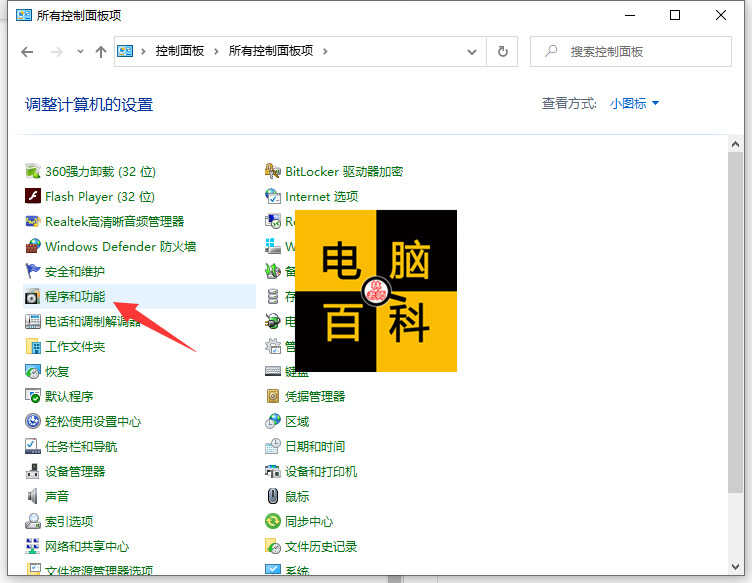This screenshot has width=752, height=583.
Task: Click 所有控制面板项 breadcrumb segment
Action: tap(270, 51)
